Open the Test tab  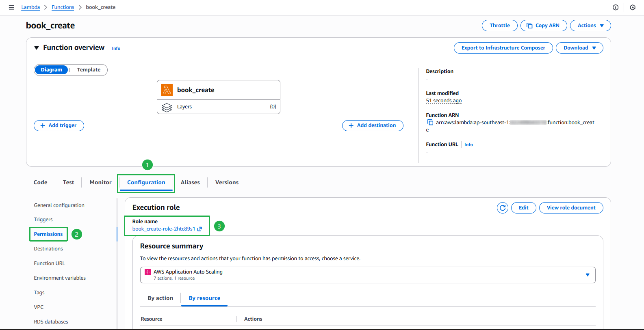pyautogui.click(x=69, y=182)
